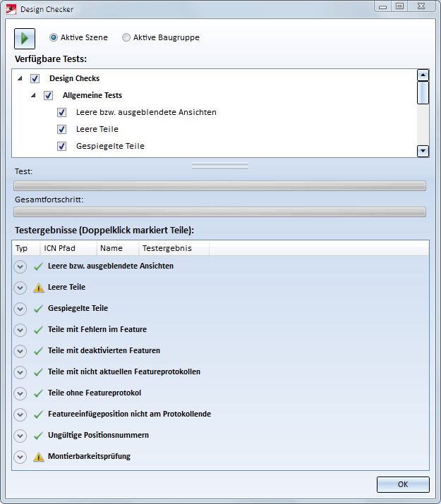Select the Aktive Baugruppe radio button
This screenshot has width=441, height=504.
point(126,37)
